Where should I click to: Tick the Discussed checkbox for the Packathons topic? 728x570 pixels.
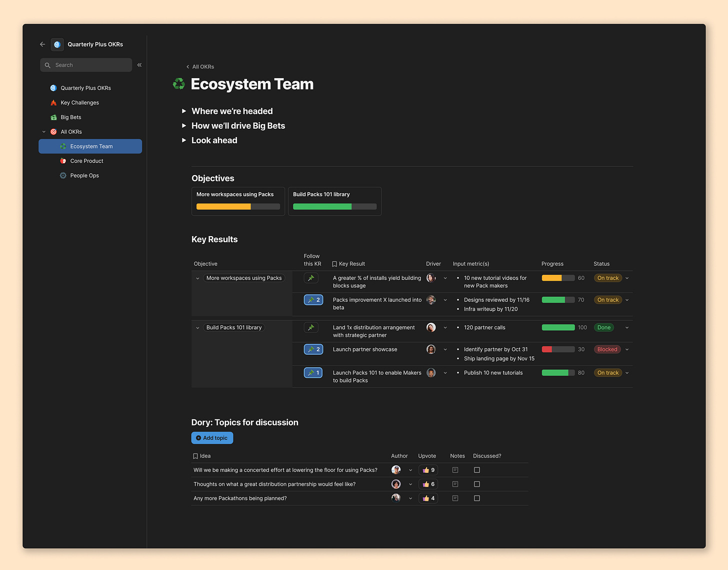coord(476,498)
